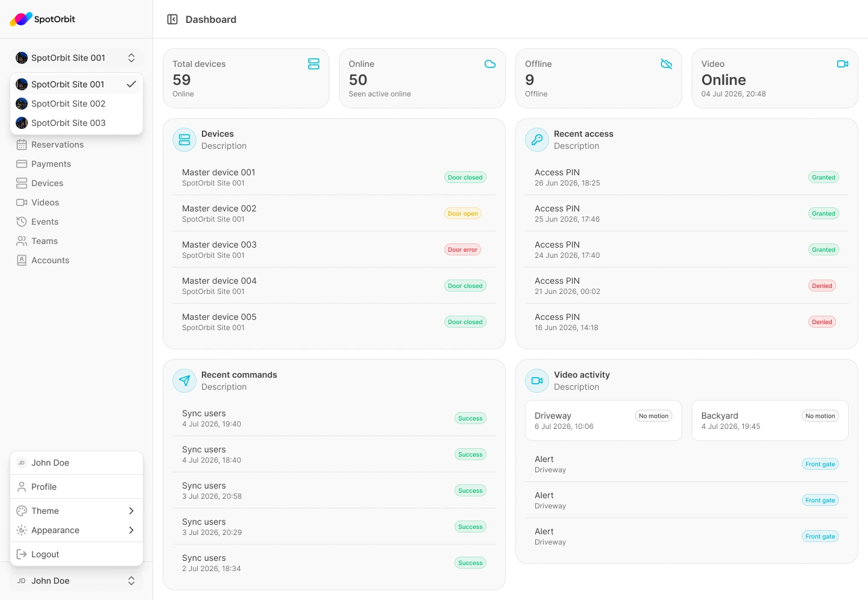Image resolution: width=868 pixels, height=600 pixels.
Task: Click the Offline crossed-cloud icon
Action: (666, 64)
